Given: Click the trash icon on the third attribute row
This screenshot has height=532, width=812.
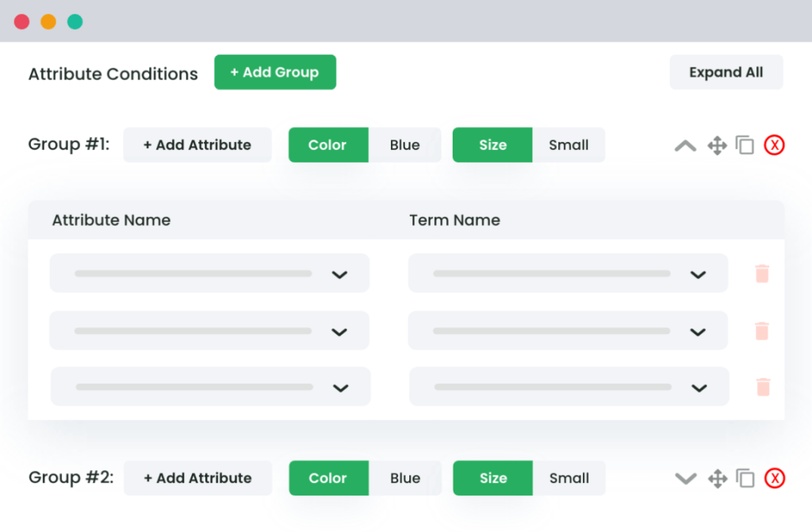Looking at the screenshot, I should tap(763, 387).
